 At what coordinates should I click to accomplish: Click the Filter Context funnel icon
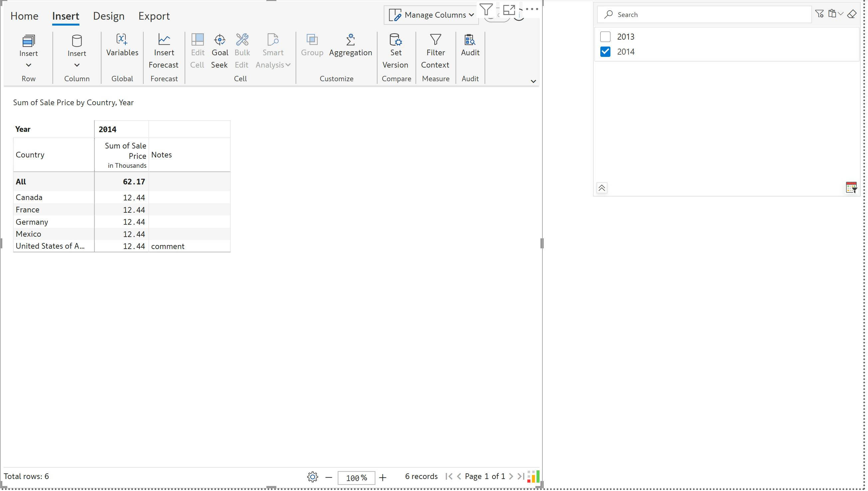coord(435,40)
